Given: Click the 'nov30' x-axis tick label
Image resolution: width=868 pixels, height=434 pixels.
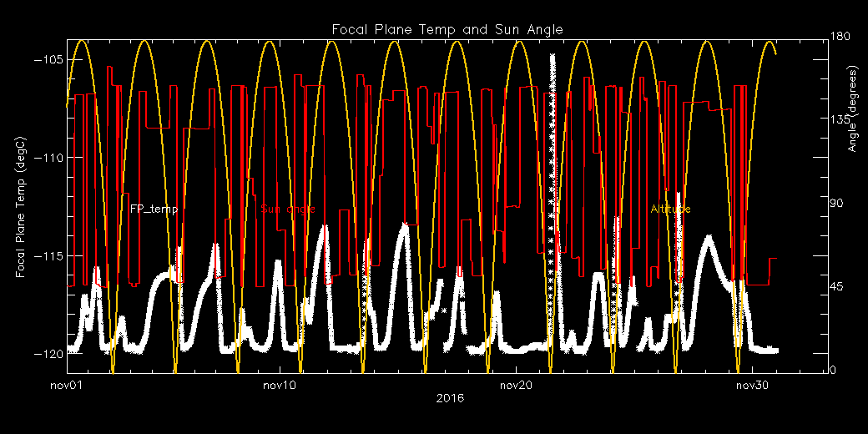Looking at the screenshot, I should coord(752,385).
